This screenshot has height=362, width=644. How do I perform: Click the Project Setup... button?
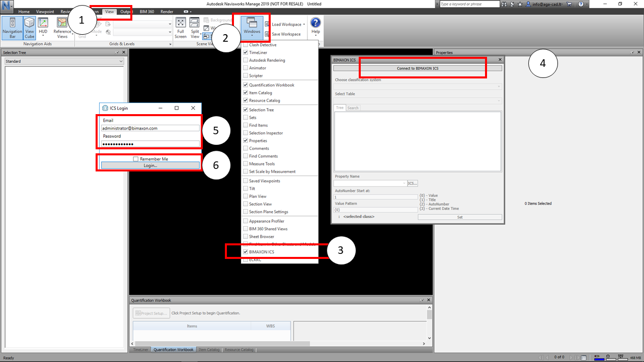tap(152, 313)
